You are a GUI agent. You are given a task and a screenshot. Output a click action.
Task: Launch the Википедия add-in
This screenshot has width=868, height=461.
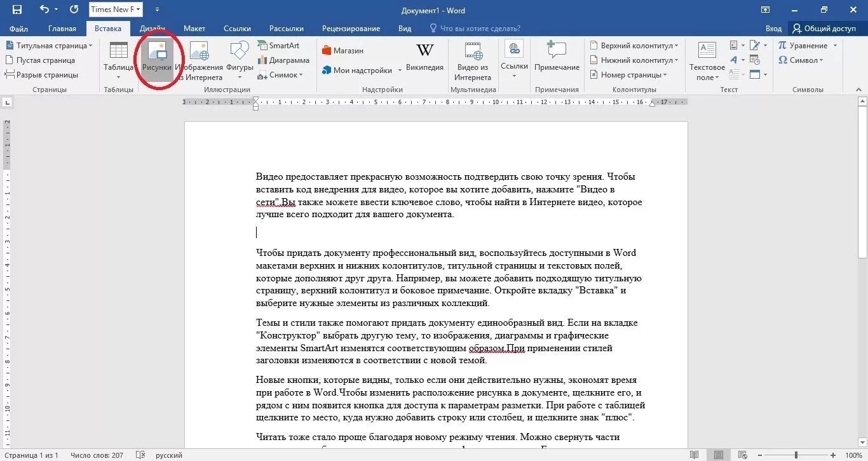(x=424, y=58)
